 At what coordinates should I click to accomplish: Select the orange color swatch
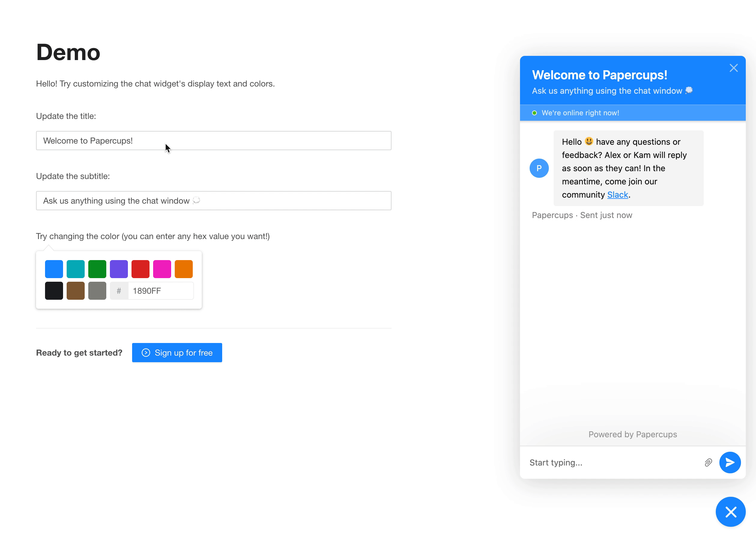coord(183,269)
